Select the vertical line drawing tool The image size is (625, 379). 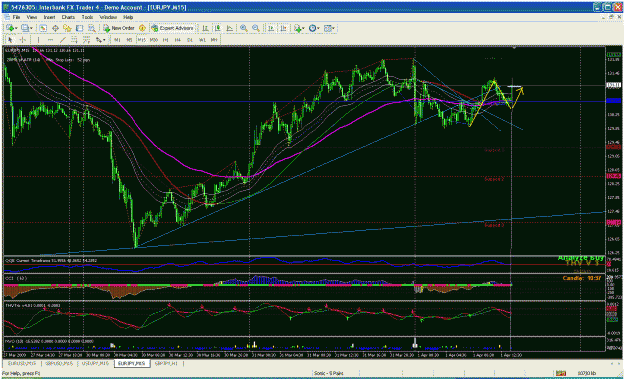click(x=38, y=40)
